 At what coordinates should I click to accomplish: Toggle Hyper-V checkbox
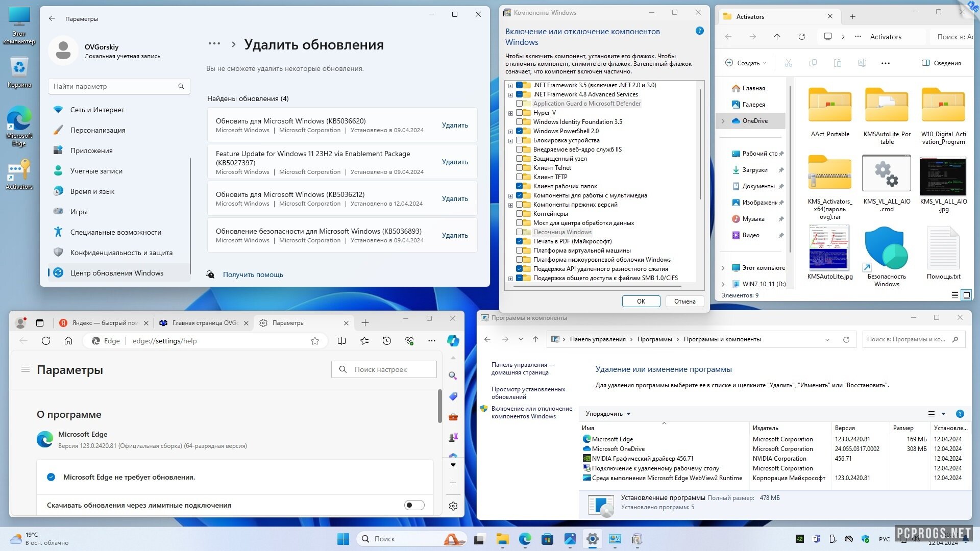520,113
